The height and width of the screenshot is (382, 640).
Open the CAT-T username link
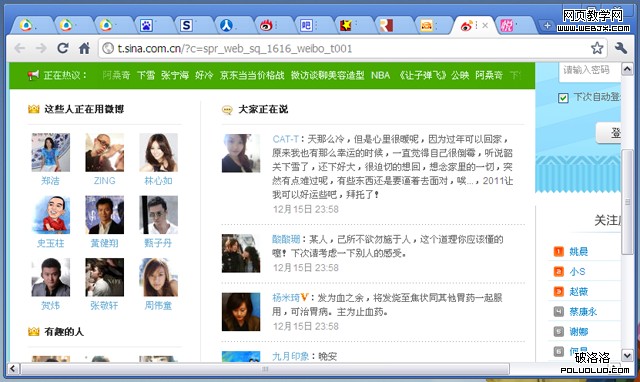pyautogui.click(x=285, y=139)
